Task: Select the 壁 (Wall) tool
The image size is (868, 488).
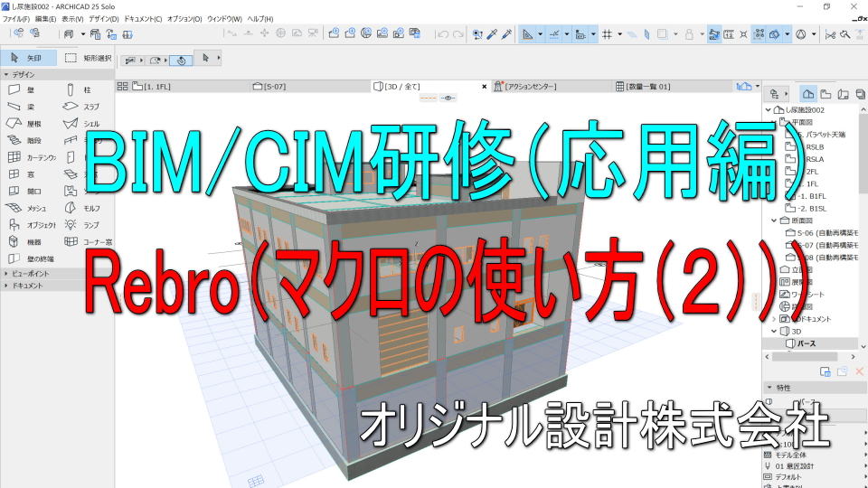Action: click(29, 90)
